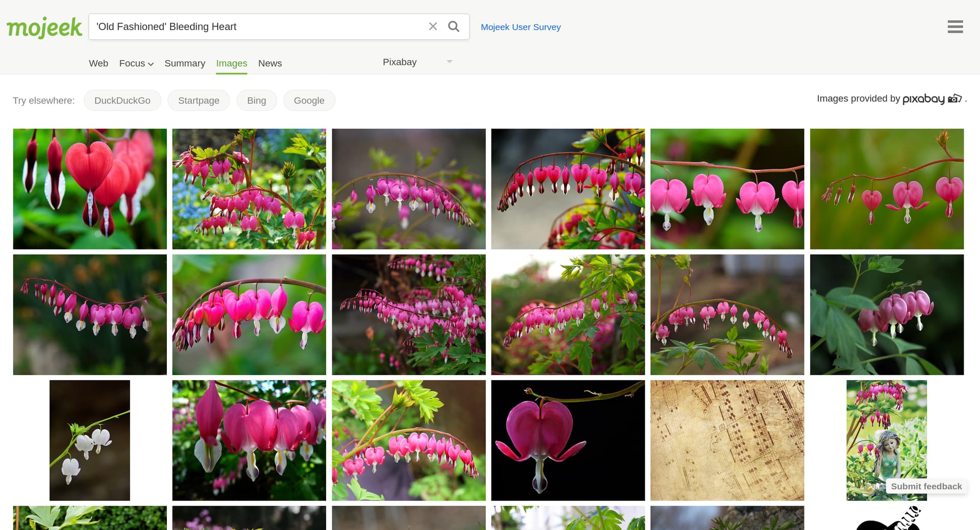Open the first-row thumbnail with red-and-white hearts on dark background
The height and width of the screenshot is (530, 980).
[x=568, y=189]
